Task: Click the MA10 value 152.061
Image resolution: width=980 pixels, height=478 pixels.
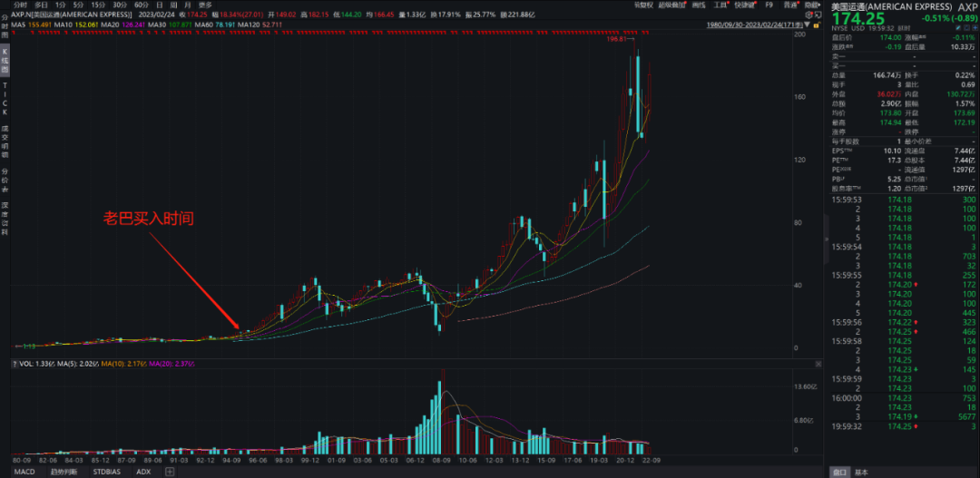Action: coord(88,25)
